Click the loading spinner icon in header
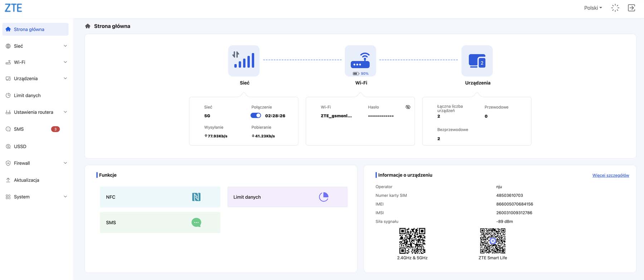 (x=615, y=8)
